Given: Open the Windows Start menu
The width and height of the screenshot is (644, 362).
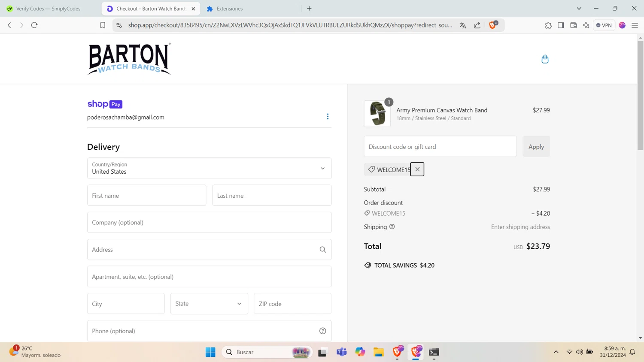Looking at the screenshot, I should (210, 352).
